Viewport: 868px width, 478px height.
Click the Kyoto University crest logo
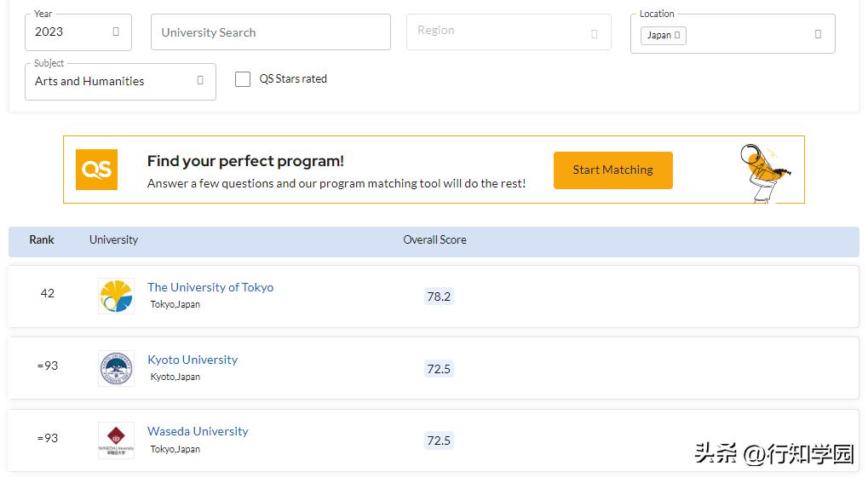point(116,368)
